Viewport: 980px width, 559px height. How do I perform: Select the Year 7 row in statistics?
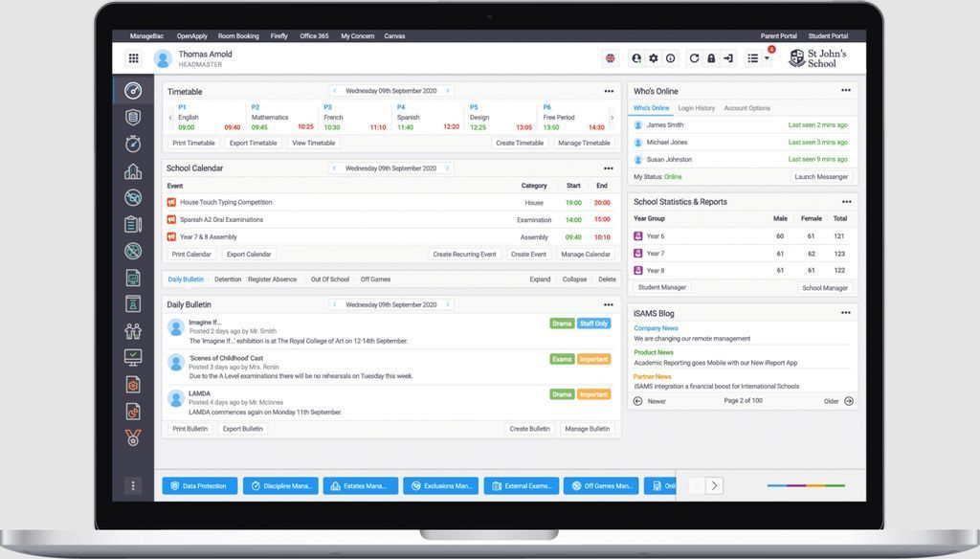coord(742,254)
